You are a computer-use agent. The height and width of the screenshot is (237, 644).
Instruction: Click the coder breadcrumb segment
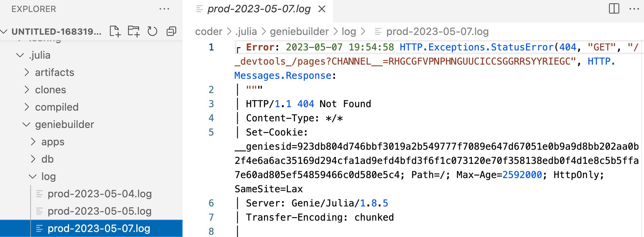coord(209,32)
